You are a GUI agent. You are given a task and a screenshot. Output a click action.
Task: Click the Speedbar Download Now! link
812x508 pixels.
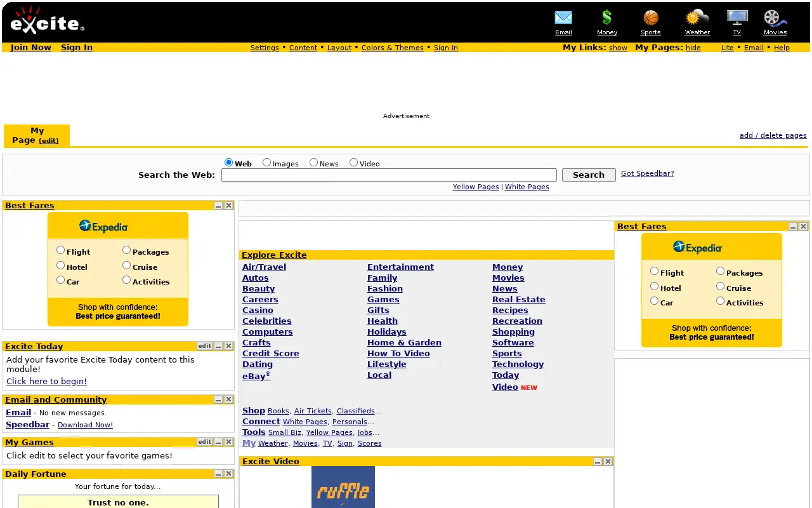point(85,425)
